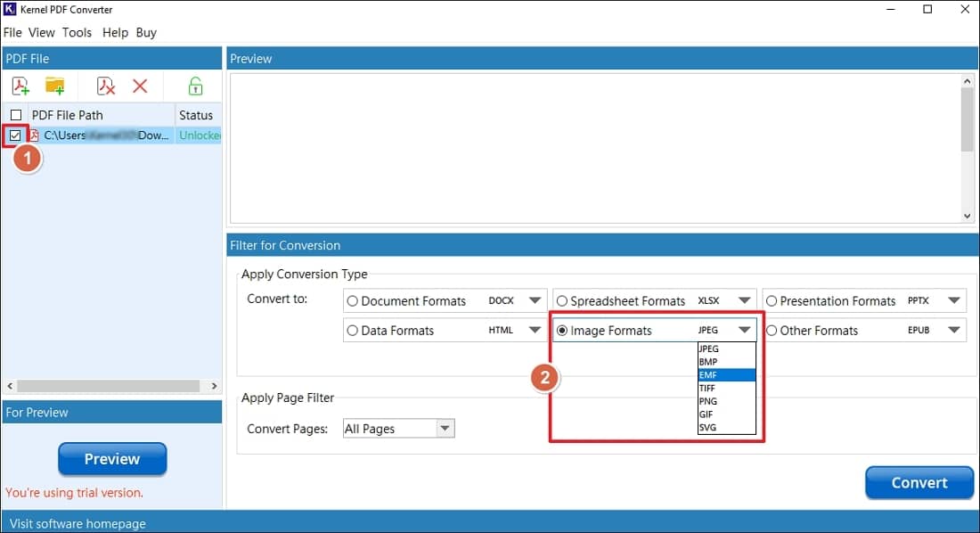
Task: Click the Status column header
Action: [x=196, y=115]
